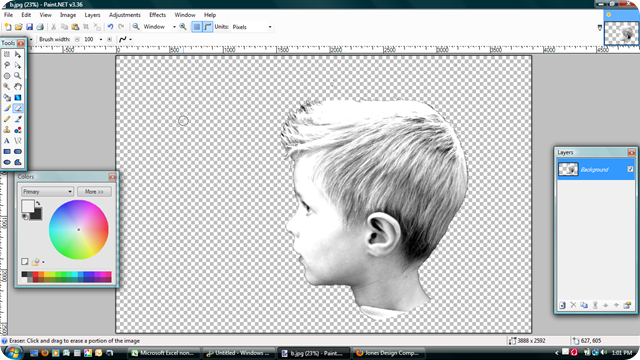
Task: Select the Ellipse Select tool
Action: tap(7, 76)
